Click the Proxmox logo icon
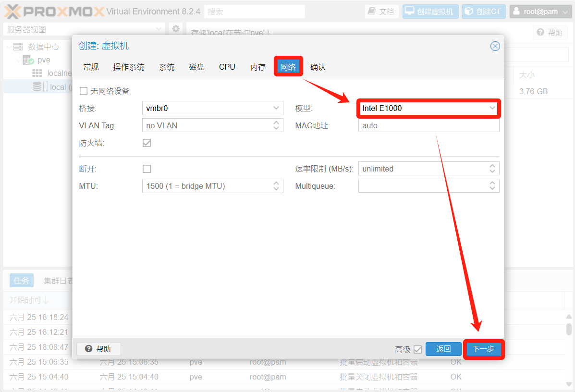Viewport: 575px width, 392px height. click(x=13, y=12)
